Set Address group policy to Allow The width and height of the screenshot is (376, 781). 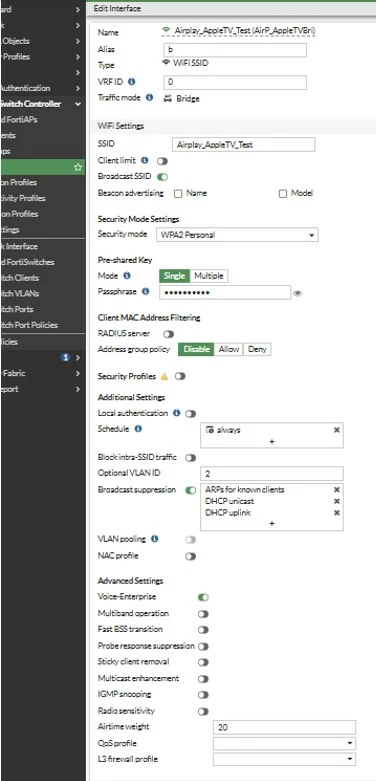[x=229, y=349]
